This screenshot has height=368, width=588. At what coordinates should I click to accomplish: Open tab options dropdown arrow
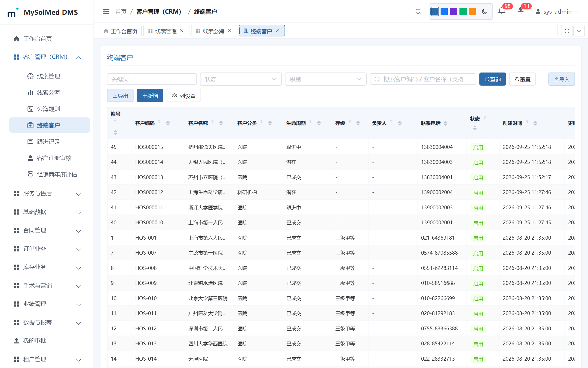click(x=579, y=31)
